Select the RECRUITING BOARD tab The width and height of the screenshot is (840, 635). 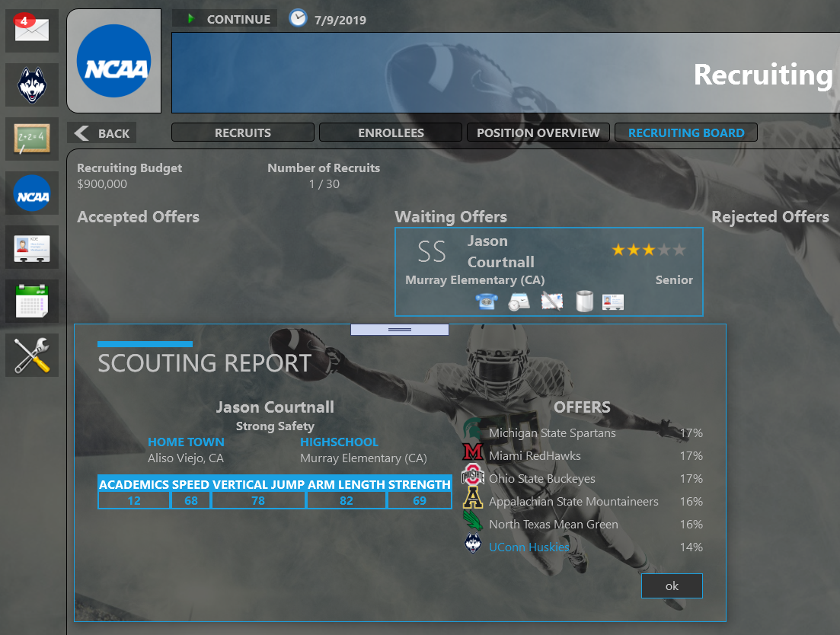[686, 132]
